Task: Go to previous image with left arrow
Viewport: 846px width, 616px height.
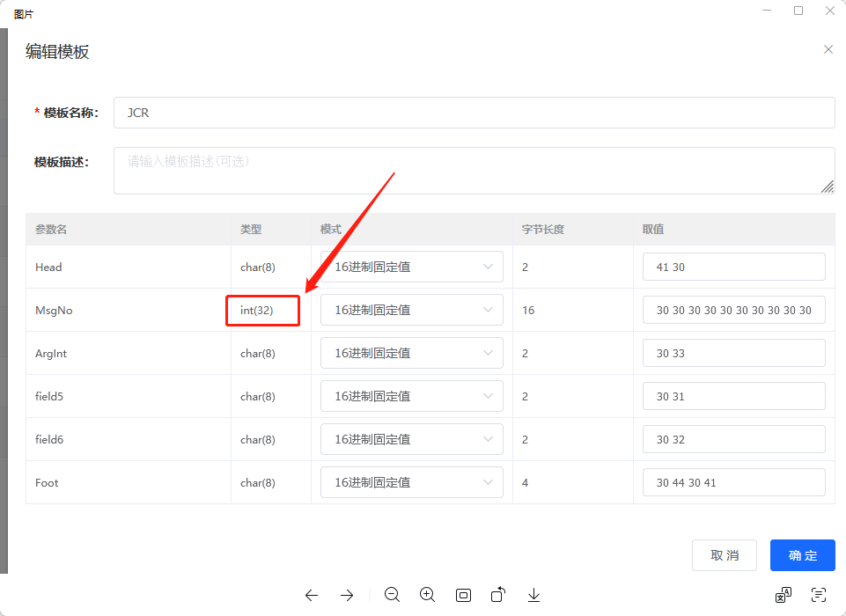Action: tap(312, 595)
